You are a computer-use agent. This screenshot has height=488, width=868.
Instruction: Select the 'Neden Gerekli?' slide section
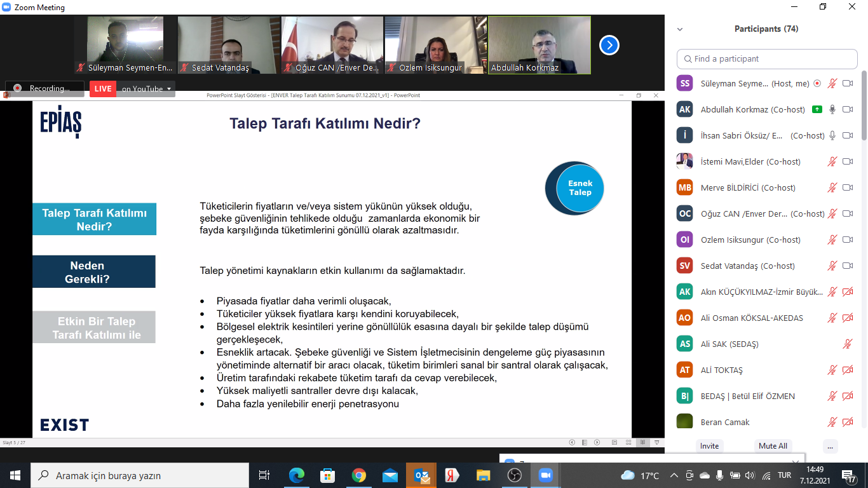point(94,272)
